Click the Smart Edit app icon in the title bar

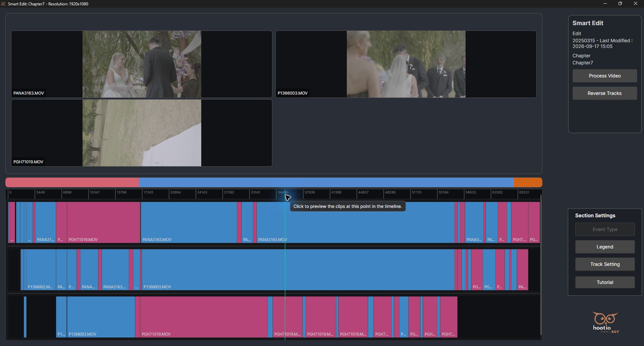coord(4,4)
